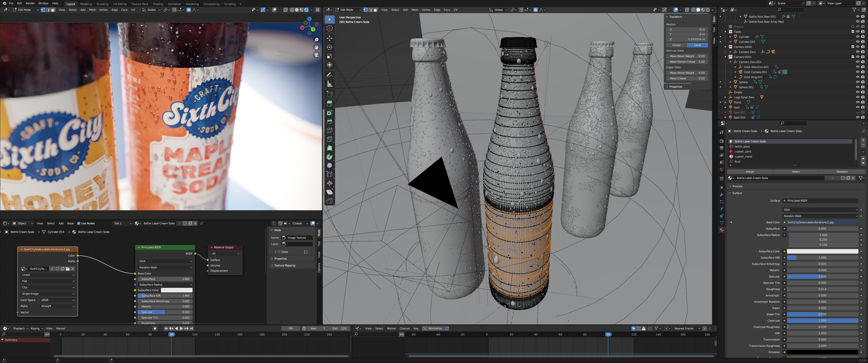Activate the Scale tool
Image resolution: width=868 pixels, height=363 pixels.
point(330,56)
